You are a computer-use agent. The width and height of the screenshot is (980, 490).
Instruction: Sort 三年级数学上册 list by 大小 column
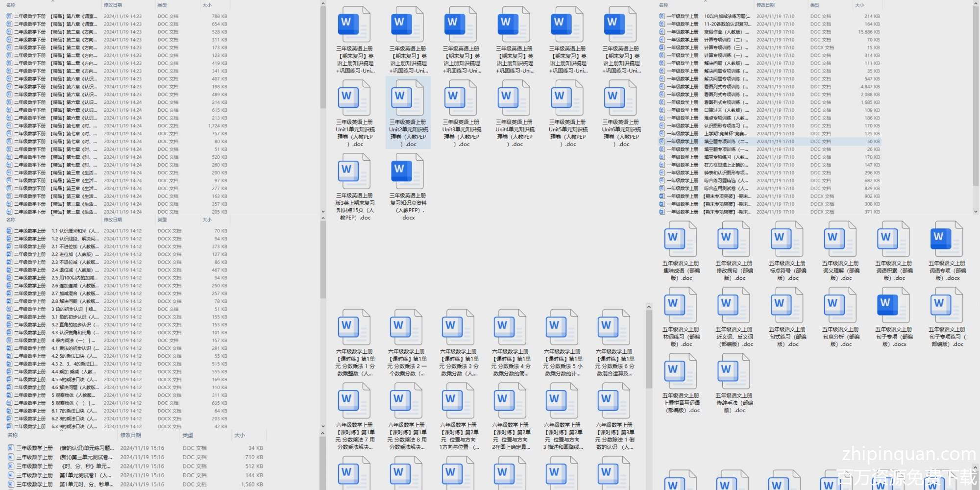[240, 435]
